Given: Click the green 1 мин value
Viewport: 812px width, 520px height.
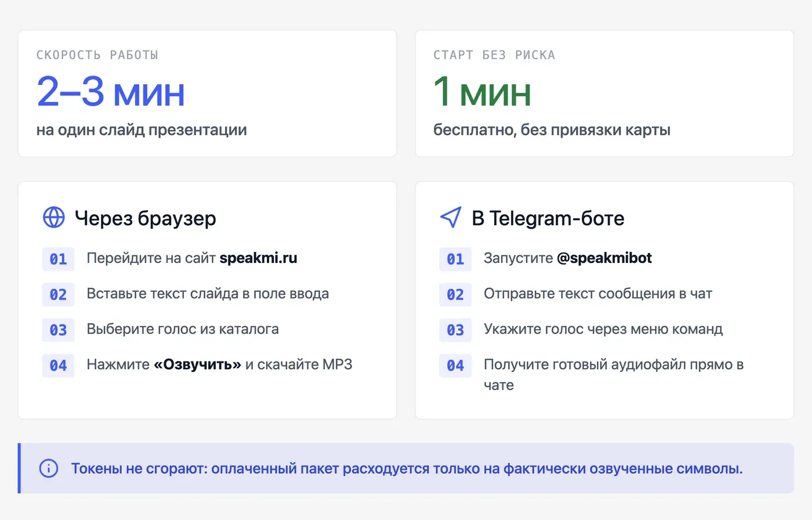Looking at the screenshot, I should tap(483, 92).
